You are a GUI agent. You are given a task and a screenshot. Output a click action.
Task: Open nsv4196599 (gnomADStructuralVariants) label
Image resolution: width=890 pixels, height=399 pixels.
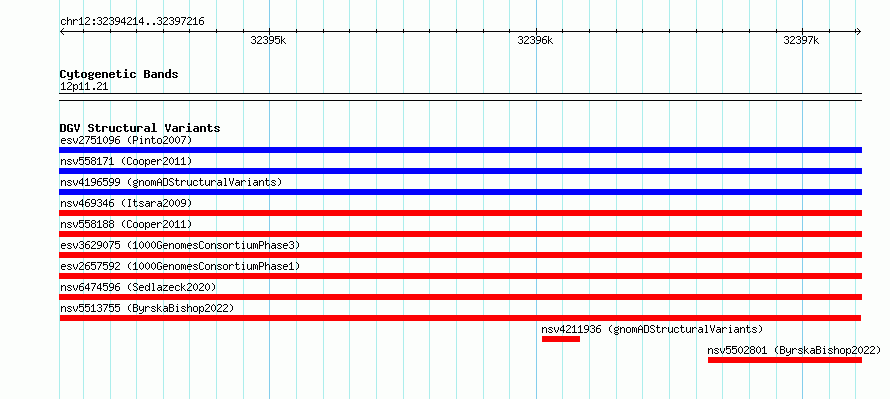pos(171,182)
